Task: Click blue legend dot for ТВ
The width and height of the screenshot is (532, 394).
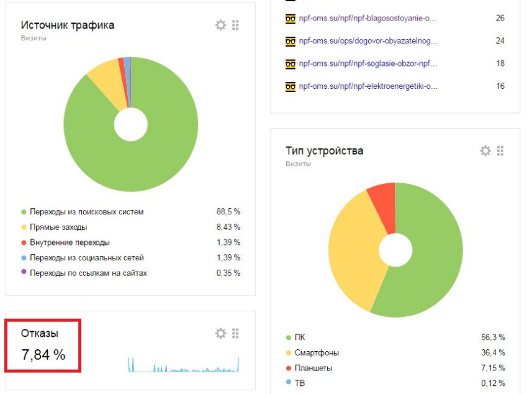Action: point(289,382)
